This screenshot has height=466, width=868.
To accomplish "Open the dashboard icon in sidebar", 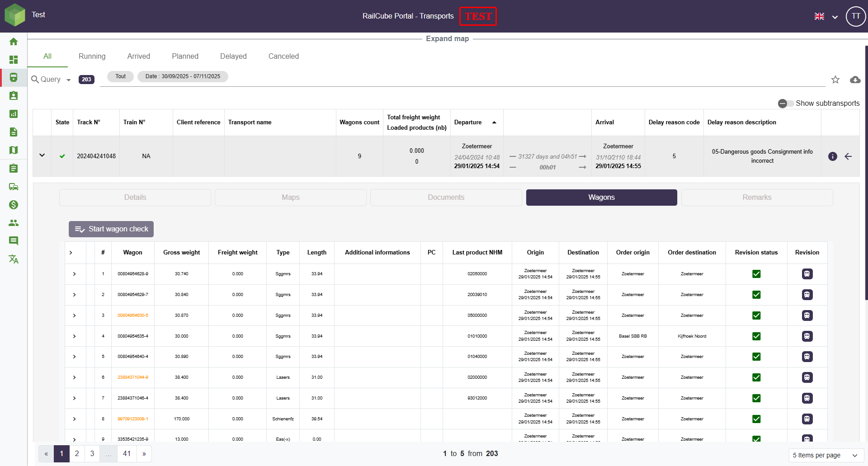I will (14, 60).
